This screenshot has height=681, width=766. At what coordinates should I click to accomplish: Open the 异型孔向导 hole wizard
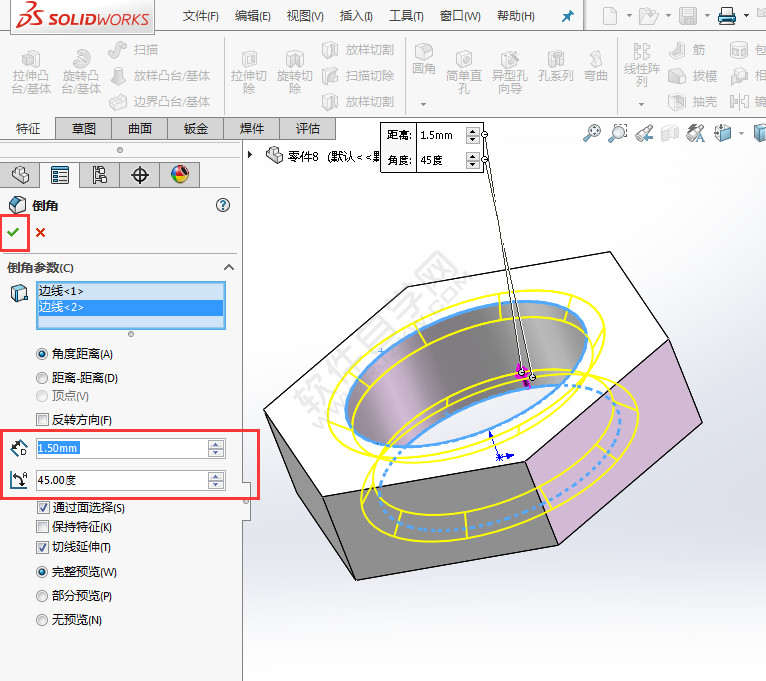(x=510, y=72)
